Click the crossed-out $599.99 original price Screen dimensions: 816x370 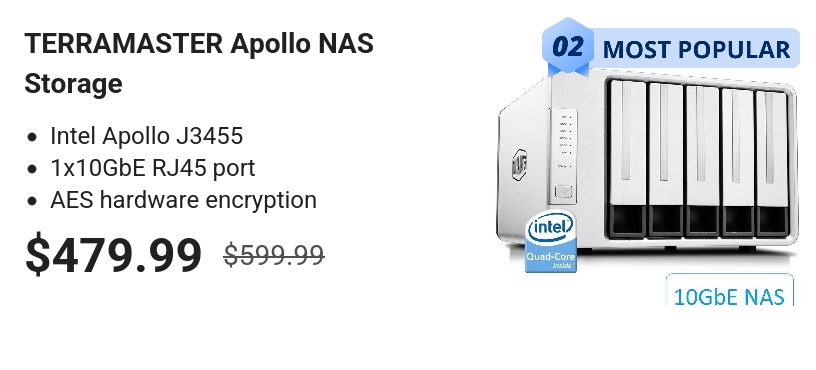pos(274,256)
